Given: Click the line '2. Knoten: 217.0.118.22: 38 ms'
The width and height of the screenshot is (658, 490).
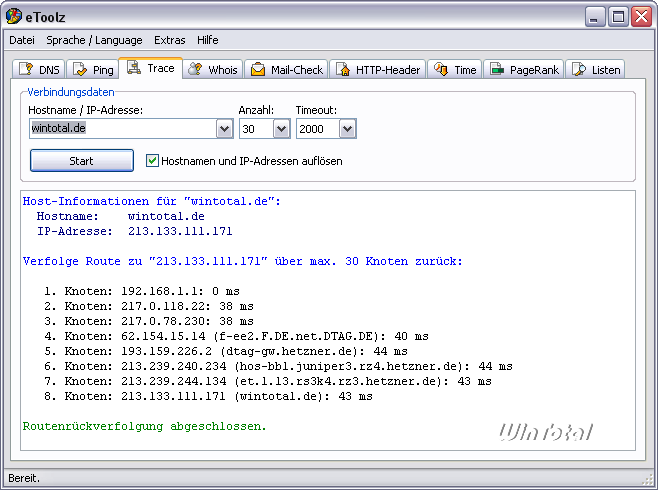Looking at the screenshot, I should click(149, 306).
